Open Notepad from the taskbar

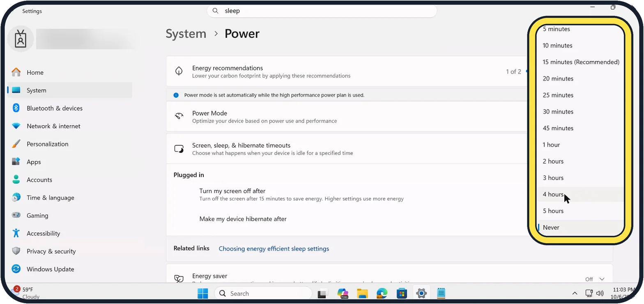441,293
